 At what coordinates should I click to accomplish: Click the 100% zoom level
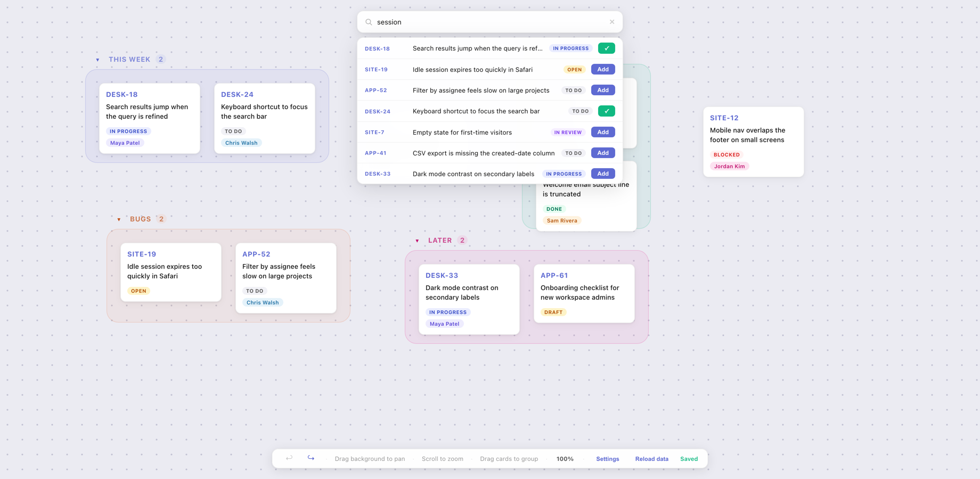tap(565, 459)
